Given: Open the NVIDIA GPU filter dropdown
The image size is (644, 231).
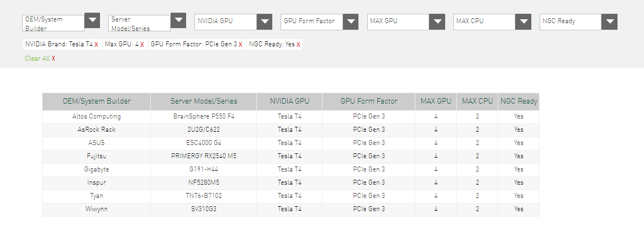Looking at the screenshot, I should point(233,22).
